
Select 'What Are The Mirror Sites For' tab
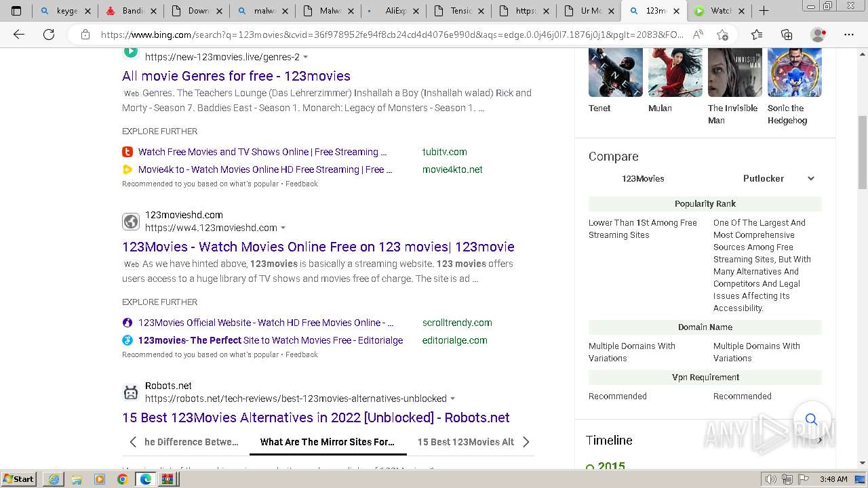(x=328, y=442)
